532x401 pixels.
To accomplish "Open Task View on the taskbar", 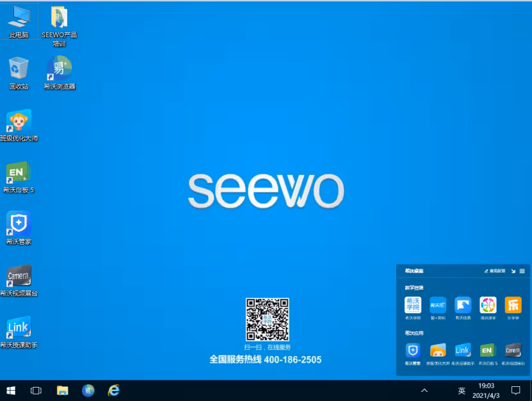I will point(36,391).
